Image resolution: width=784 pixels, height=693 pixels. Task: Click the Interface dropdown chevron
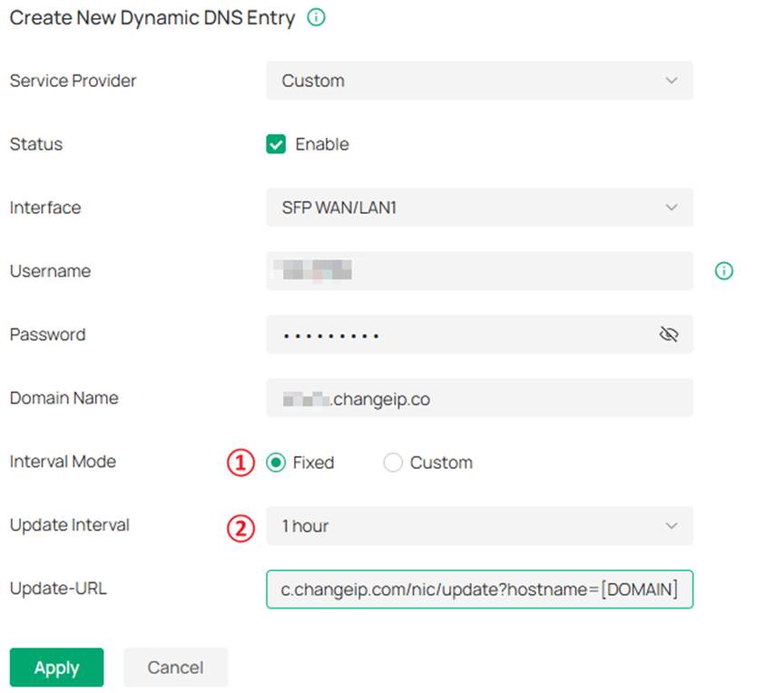click(x=671, y=208)
